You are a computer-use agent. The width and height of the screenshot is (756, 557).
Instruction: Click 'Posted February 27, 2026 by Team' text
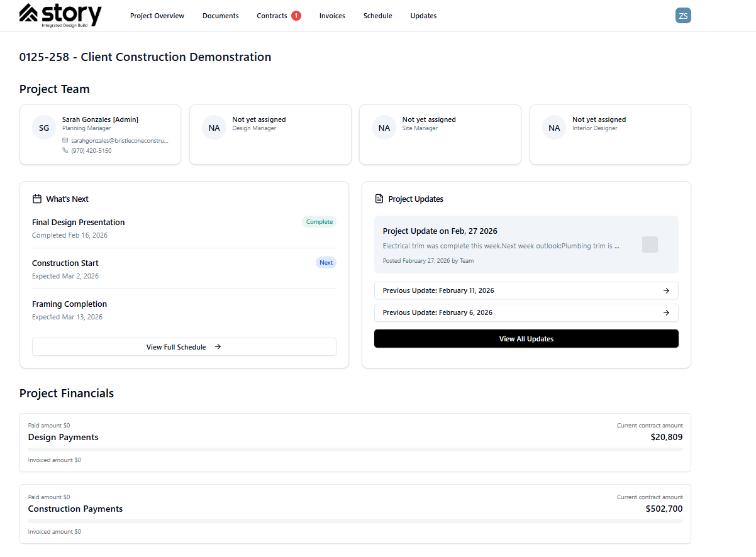tap(428, 260)
